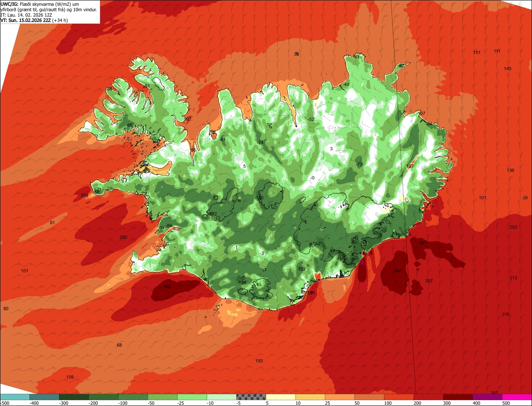
Task: Click the legend label '-200'
Action: 94,403
